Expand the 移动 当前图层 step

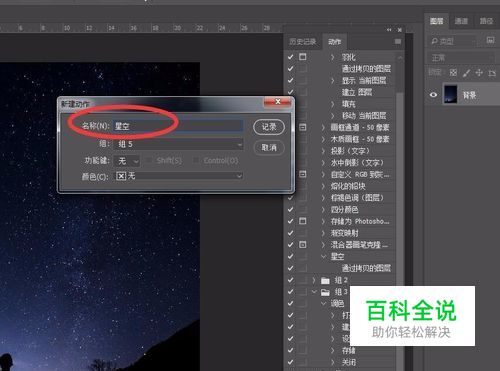(332, 116)
